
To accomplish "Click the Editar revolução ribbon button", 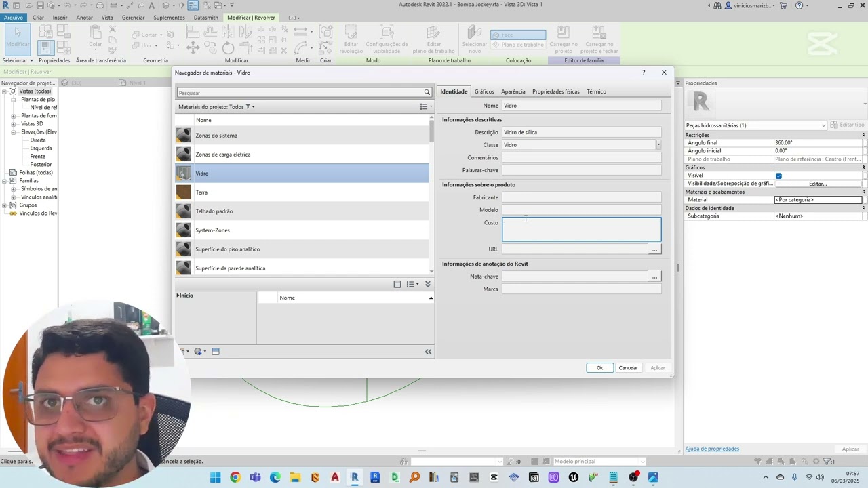I will 351,39.
